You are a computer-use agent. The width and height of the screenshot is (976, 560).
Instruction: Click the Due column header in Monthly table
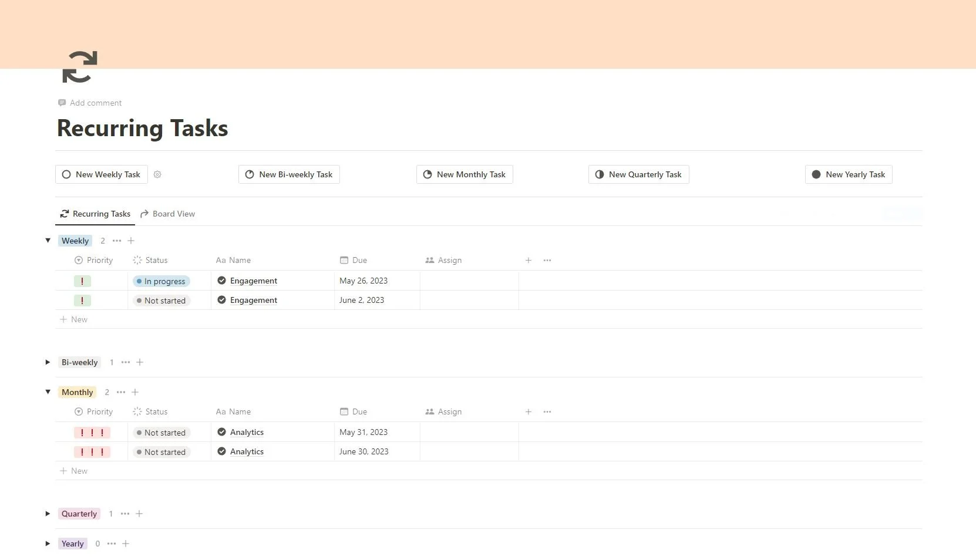coord(354,411)
